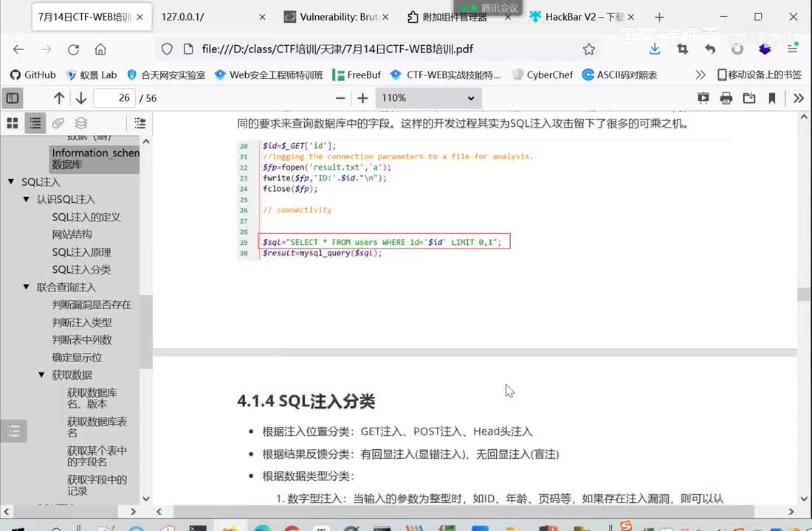Open outline entry SQL注入分类

81,270
